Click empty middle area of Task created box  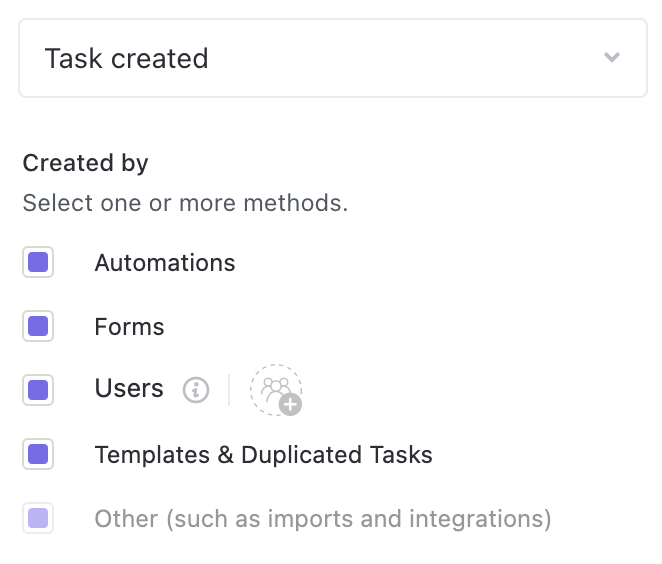[x=400, y=58]
